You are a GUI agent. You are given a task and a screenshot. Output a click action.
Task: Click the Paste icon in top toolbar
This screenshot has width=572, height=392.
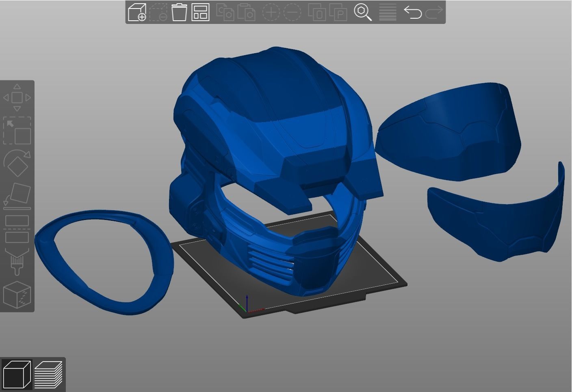click(246, 12)
